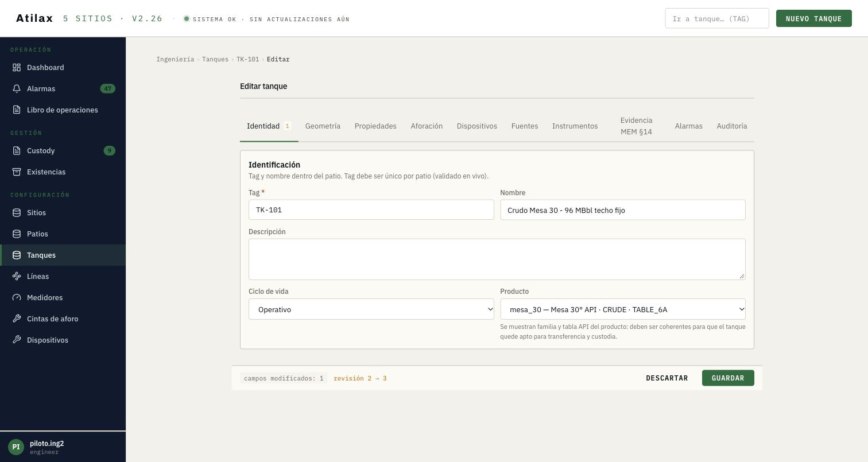Go to the Alarmas tab in editor
Screen dimensions: 868x462
click(688, 126)
